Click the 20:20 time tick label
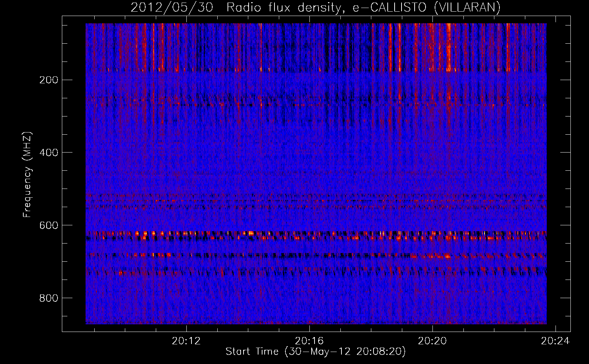 pos(432,341)
